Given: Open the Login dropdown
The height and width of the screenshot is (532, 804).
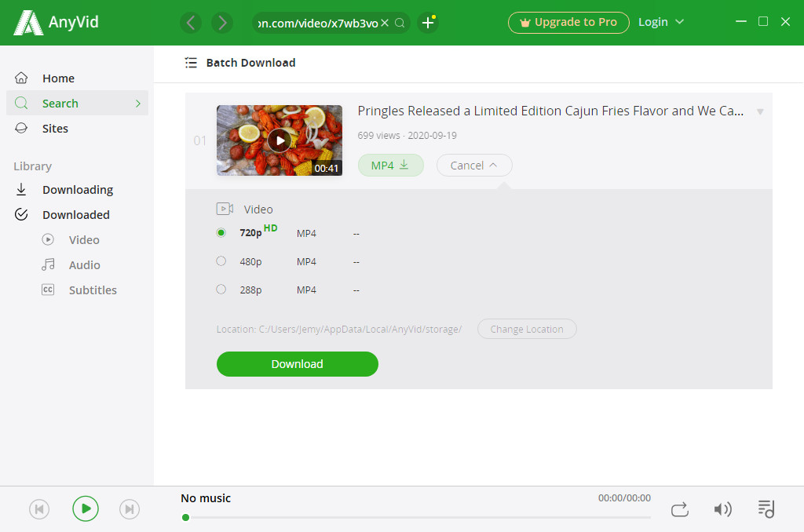Looking at the screenshot, I should [x=661, y=22].
